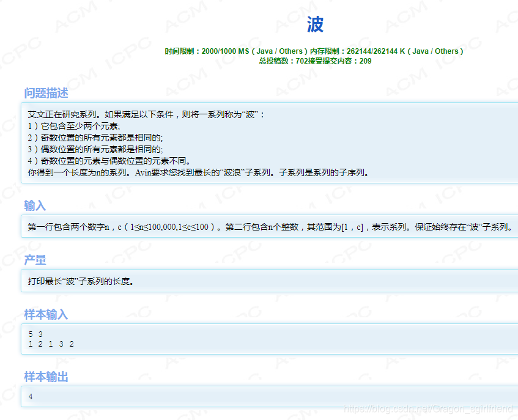Click the 样本输入 section heading

[x=46, y=314]
